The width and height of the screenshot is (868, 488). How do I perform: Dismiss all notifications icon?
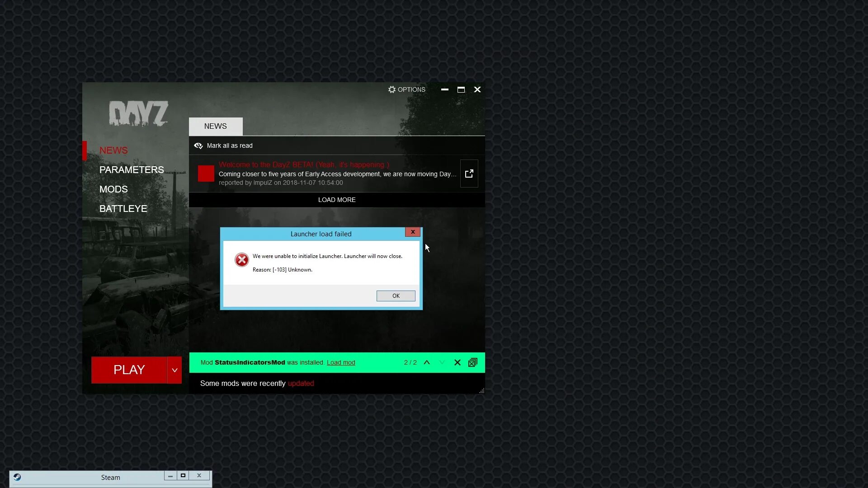coord(473,363)
